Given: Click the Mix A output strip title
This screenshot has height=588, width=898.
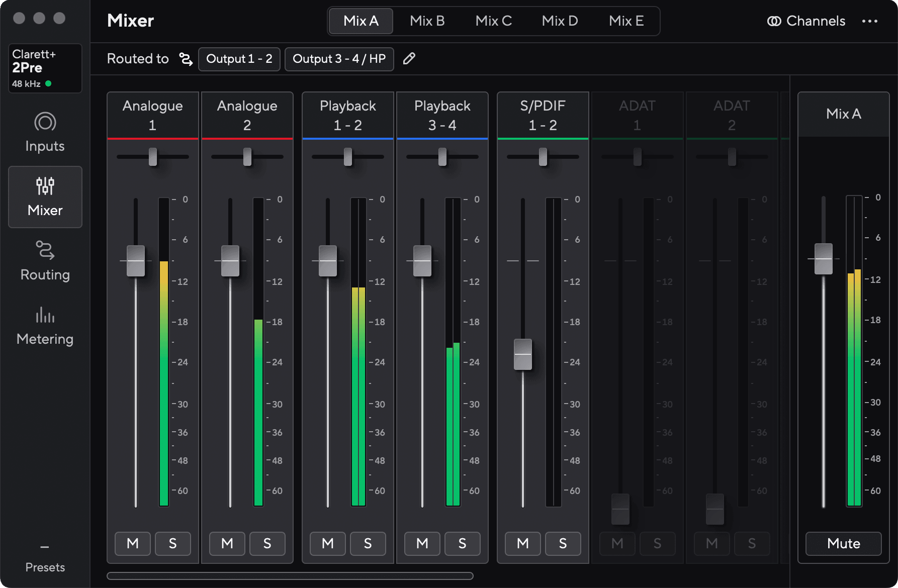Looking at the screenshot, I should [844, 114].
